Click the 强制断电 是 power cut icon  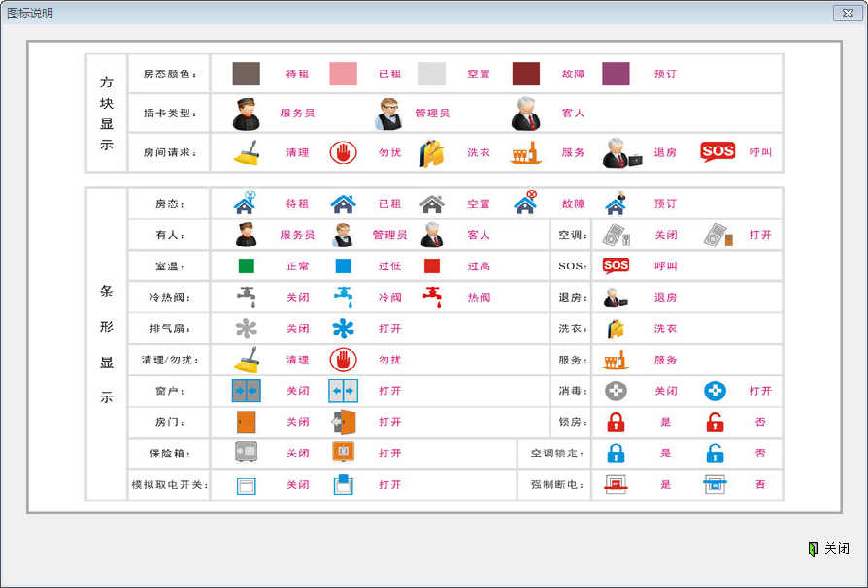616,484
